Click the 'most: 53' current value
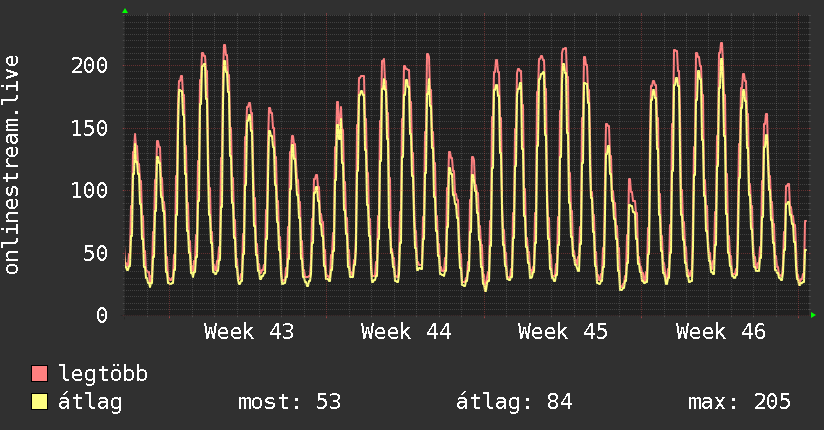 [x=290, y=402]
